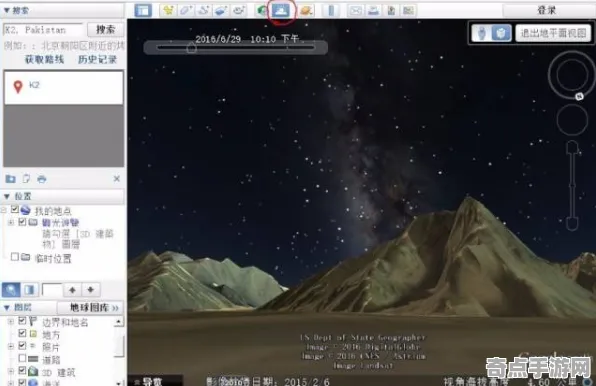Uncheck the 边界和地名 layer checkbox
Viewport: 596px width, 386px height.
pos(22,321)
